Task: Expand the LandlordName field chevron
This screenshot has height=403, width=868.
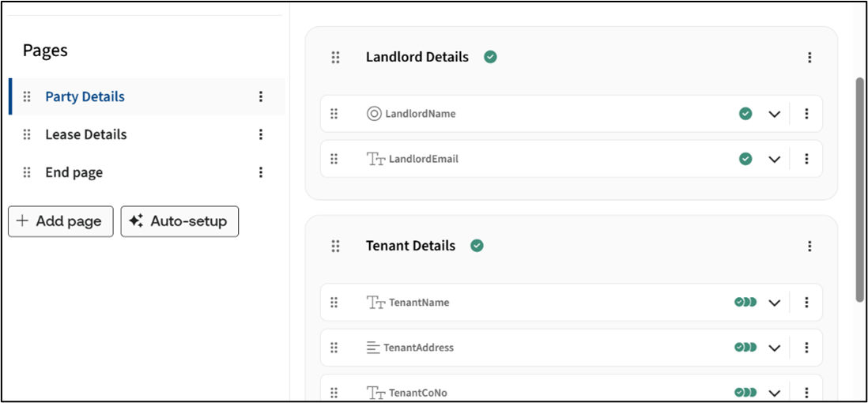Action: click(775, 114)
